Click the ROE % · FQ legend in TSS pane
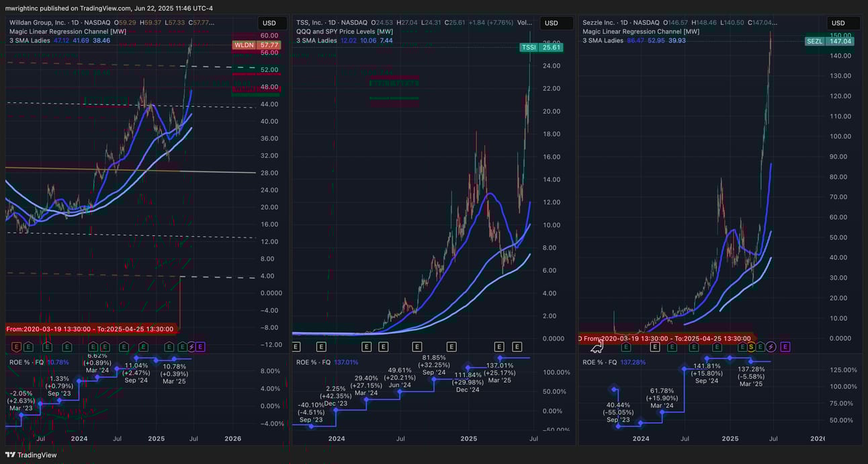This screenshot has width=868, height=464. point(313,362)
